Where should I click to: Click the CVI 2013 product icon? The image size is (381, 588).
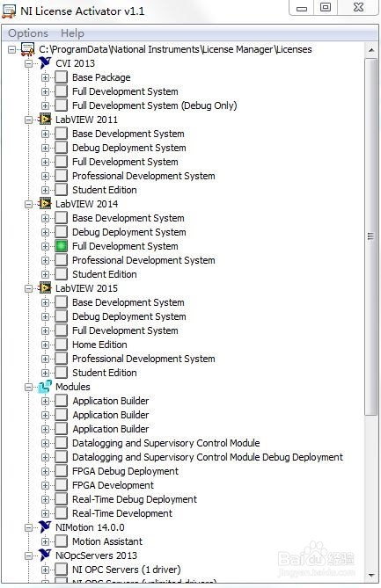click(45, 63)
